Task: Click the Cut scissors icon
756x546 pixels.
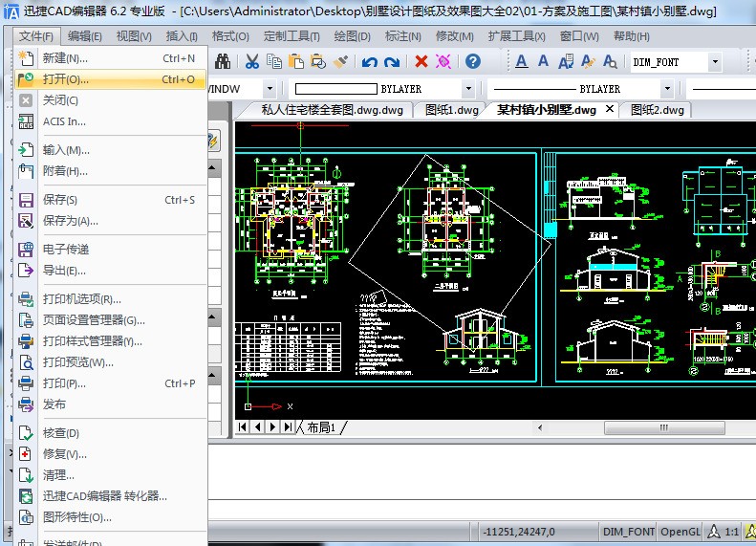Action: pos(252,62)
